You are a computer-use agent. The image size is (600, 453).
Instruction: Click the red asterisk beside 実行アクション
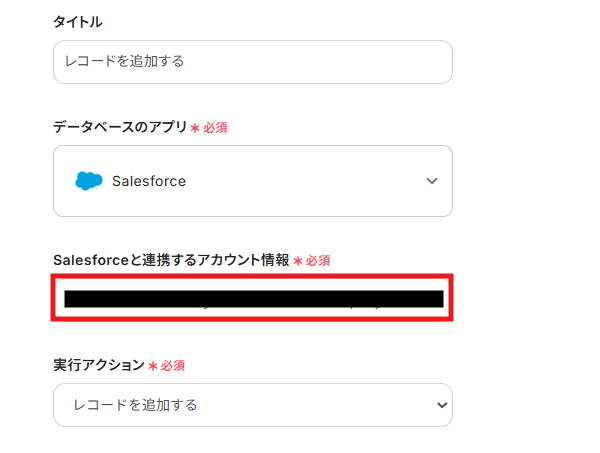pos(153,367)
